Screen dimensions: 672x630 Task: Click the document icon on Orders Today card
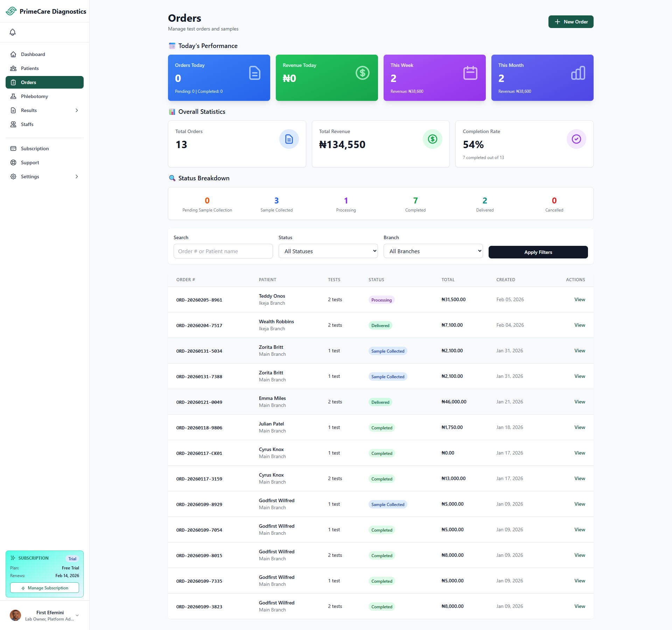[x=254, y=73]
